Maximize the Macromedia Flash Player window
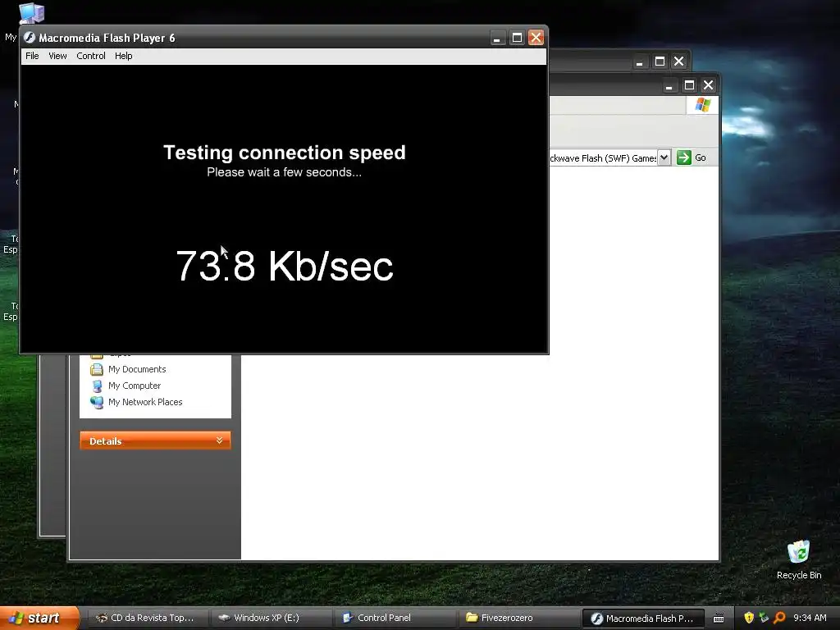The width and height of the screenshot is (840, 630). pyautogui.click(x=517, y=38)
